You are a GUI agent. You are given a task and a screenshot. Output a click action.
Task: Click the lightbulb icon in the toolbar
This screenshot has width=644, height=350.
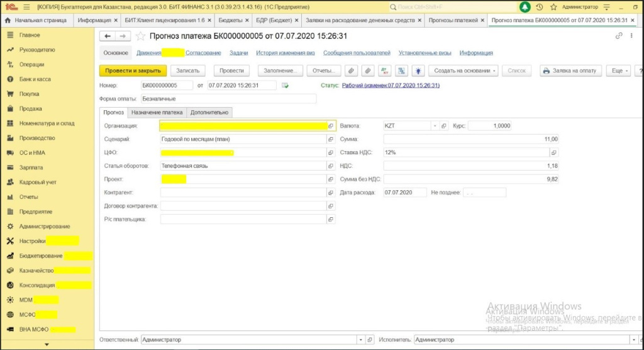pyautogui.click(x=418, y=71)
